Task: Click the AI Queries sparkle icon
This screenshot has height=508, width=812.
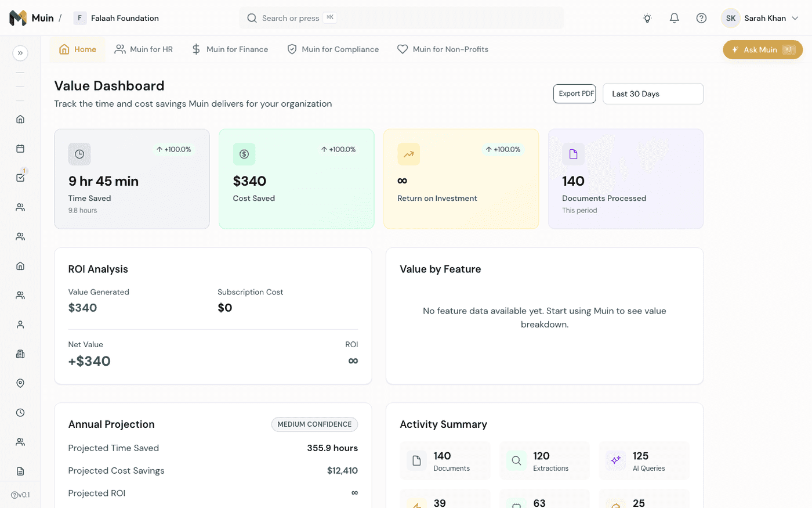Action: click(x=616, y=461)
